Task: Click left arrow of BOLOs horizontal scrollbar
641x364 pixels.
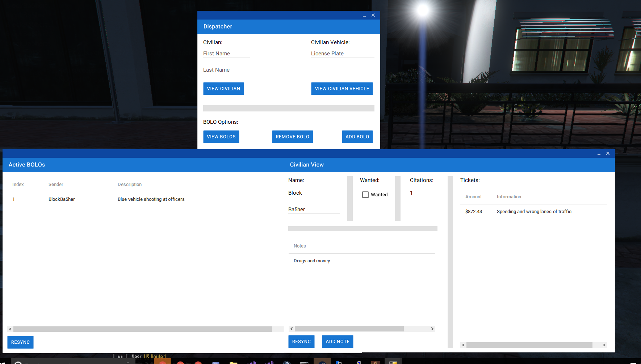Action: (x=10, y=329)
